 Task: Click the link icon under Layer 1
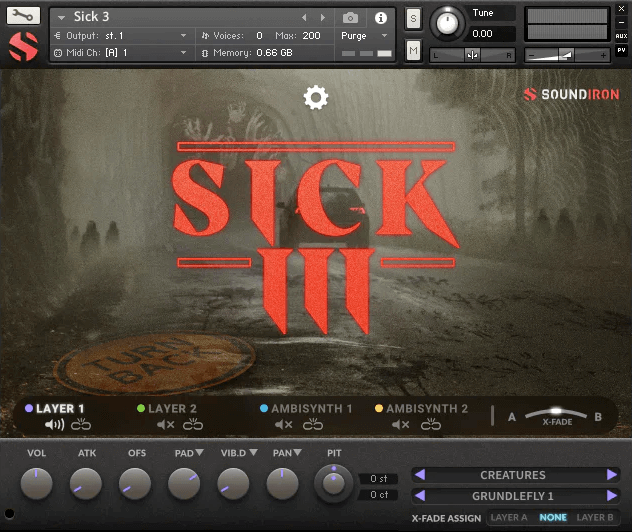click(x=80, y=425)
